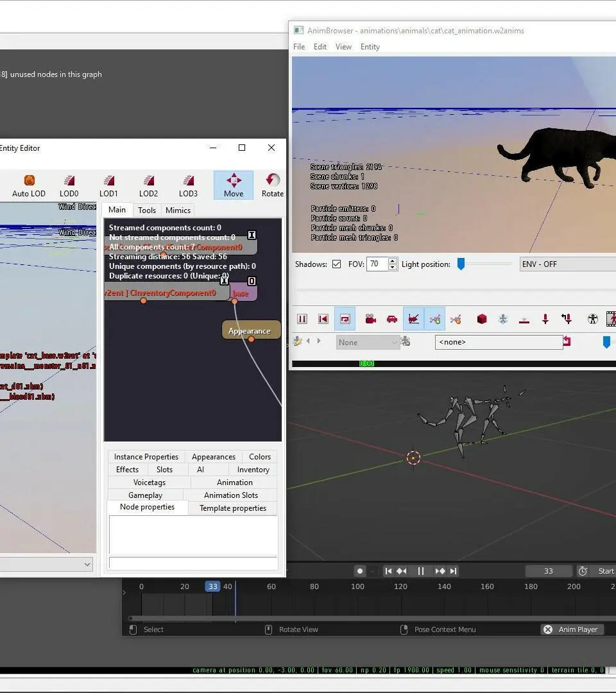
Task: Toggle the Shadows checkbox
Action: point(336,264)
